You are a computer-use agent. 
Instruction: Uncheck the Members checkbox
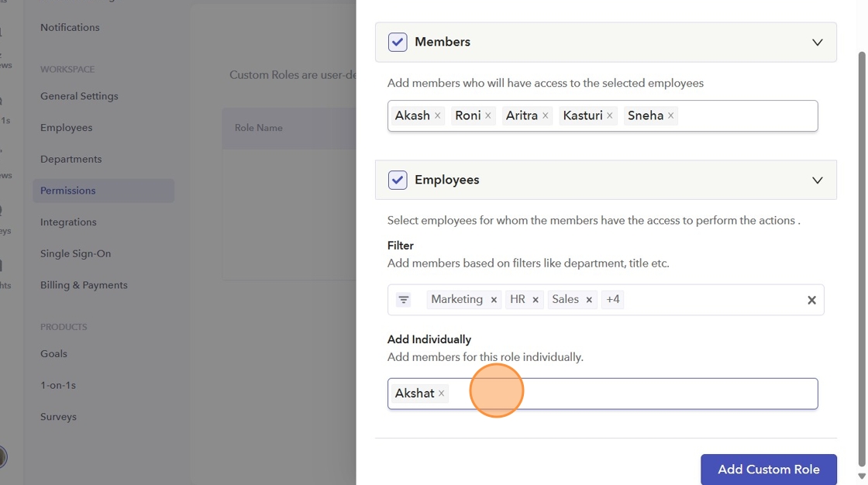398,42
